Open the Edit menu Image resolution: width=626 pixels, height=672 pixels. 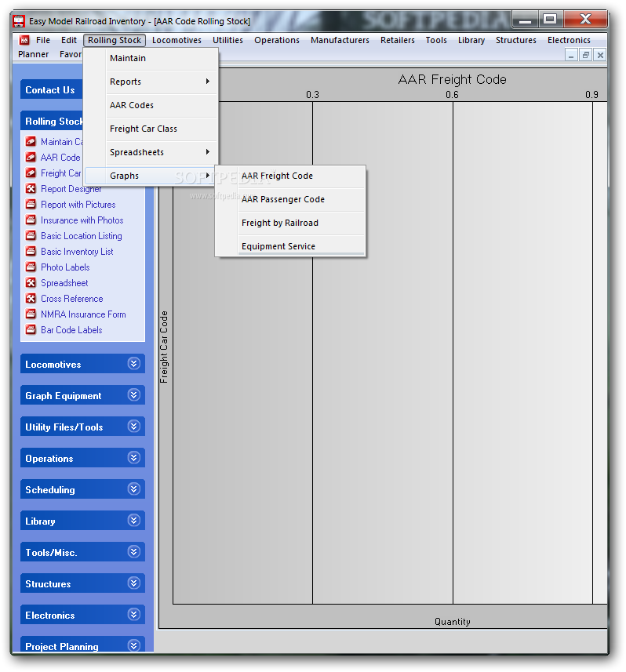coord(68,40)
